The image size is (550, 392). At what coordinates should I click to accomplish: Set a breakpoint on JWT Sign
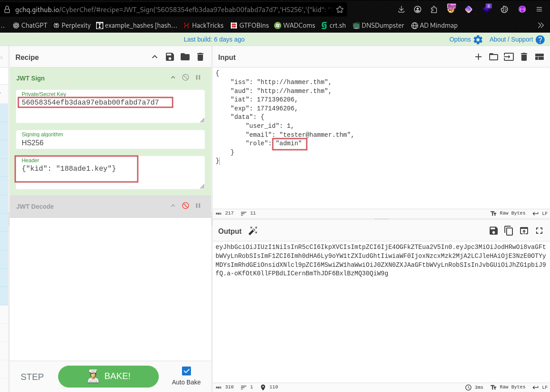pyautogui.click(x=198, y=77)
